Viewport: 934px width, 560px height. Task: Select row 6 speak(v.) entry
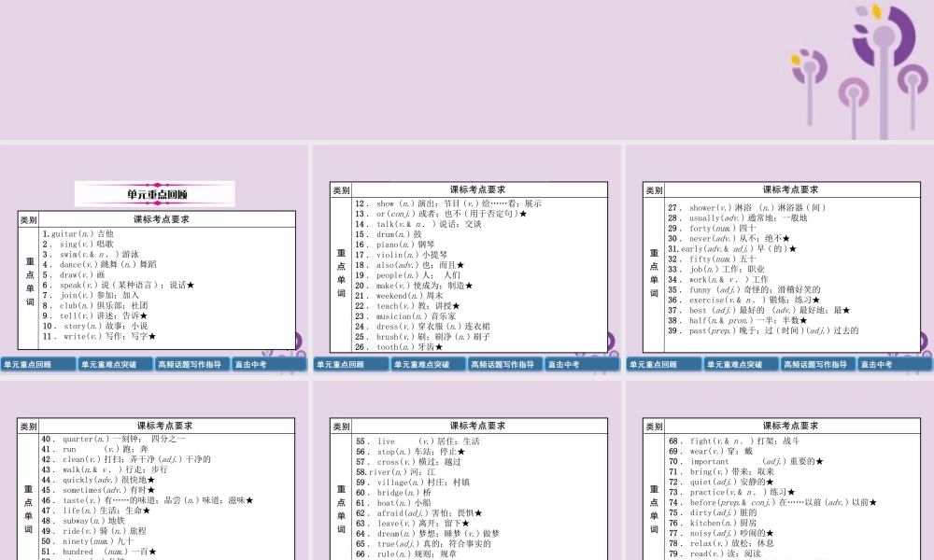(x=119, y=285)
